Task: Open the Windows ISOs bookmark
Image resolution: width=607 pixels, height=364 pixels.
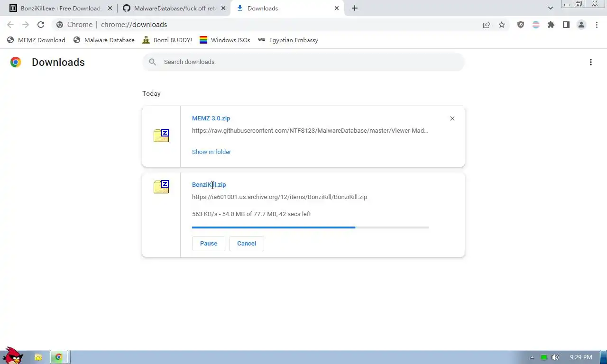Action: point(225,40)
